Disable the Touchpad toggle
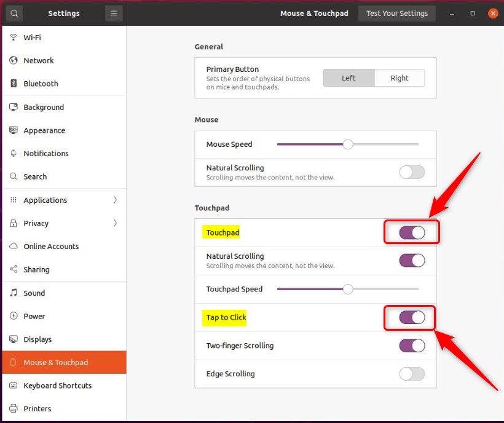The image size is (504, 423). [411, 232]
